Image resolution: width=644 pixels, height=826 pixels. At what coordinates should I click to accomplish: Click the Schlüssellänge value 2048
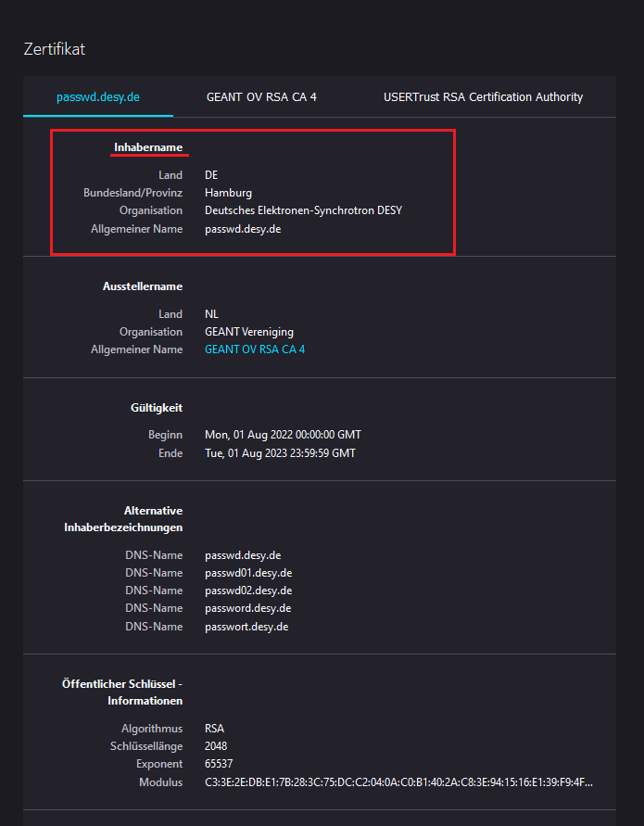(216, 746)
